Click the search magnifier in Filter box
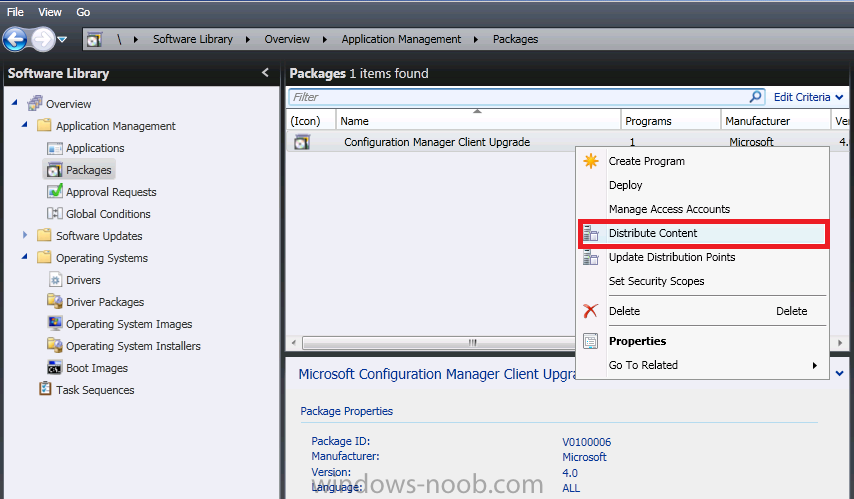854x499 pixels. (x=755, y=96)
